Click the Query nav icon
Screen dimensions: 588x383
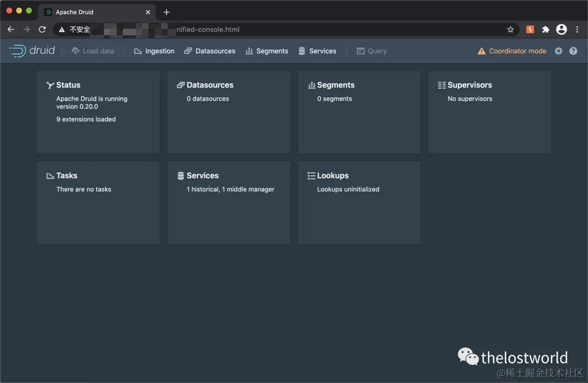(360, 51)
